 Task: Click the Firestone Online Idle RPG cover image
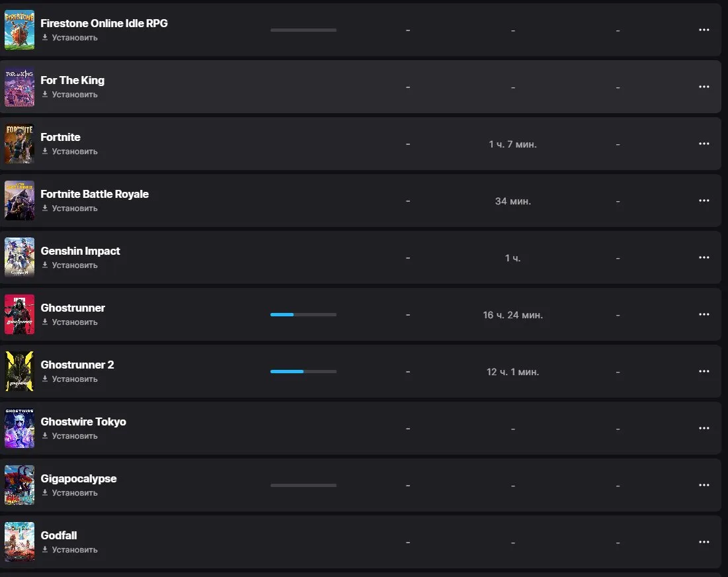point(19,30)
